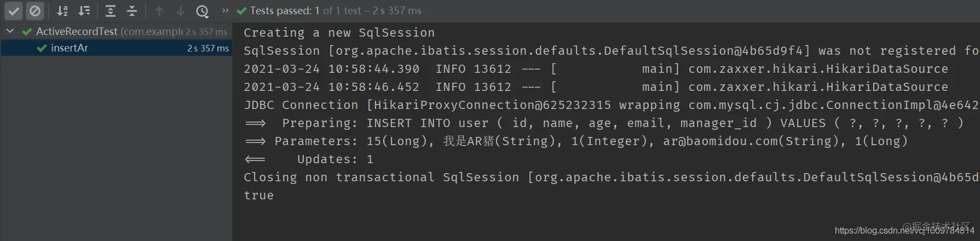The width and height of the screenshot is (980, 241).
Task: Open the test history clock dropdown
Action: coord(203,11)
